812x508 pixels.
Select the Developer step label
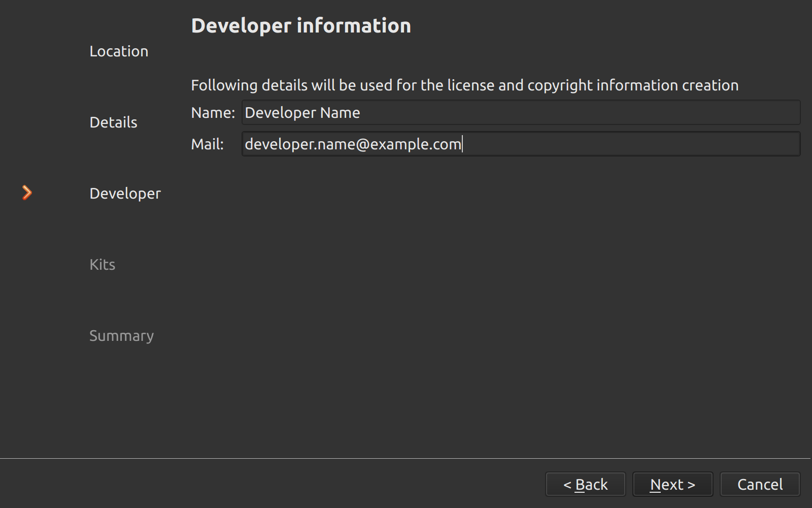[125, 194]
